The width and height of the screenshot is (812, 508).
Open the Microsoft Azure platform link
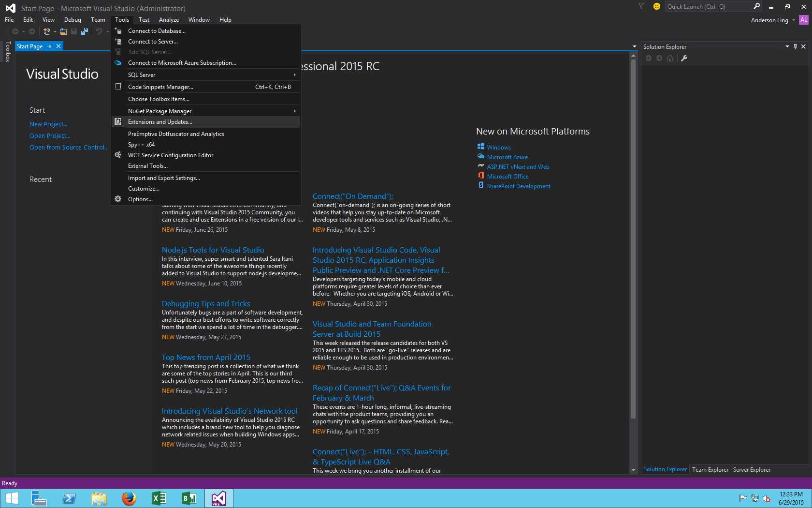[507, 157]
